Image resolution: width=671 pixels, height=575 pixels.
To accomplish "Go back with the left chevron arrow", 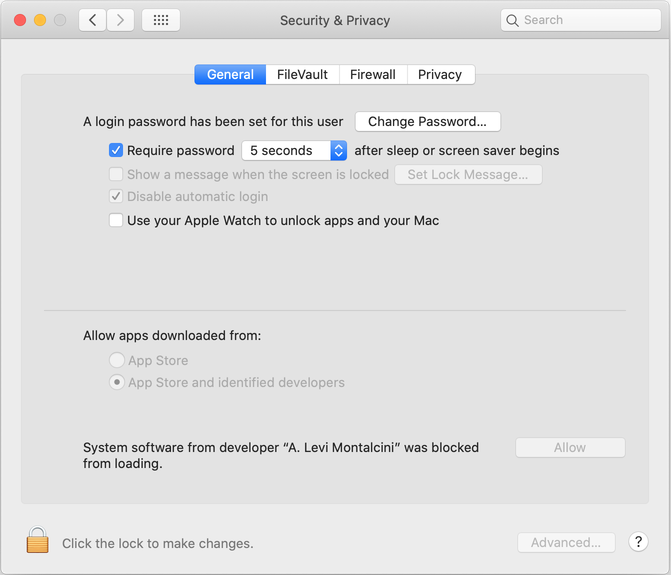I will 92,20.
